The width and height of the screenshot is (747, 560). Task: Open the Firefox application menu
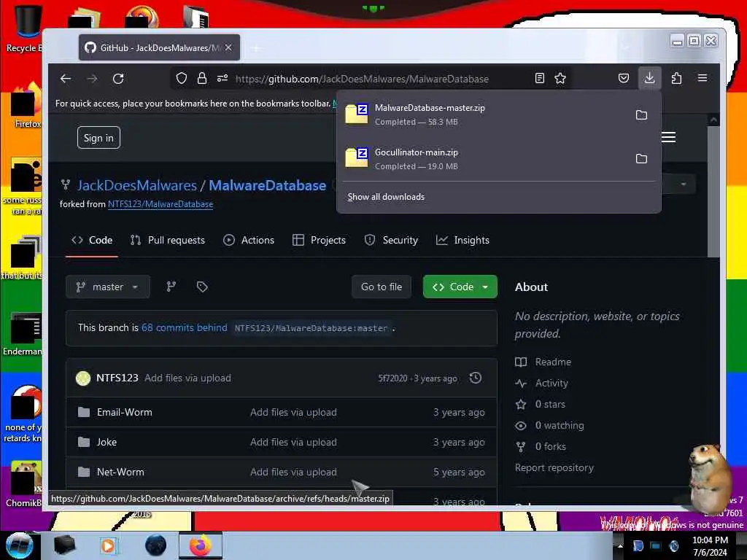(x=703, y=77)
